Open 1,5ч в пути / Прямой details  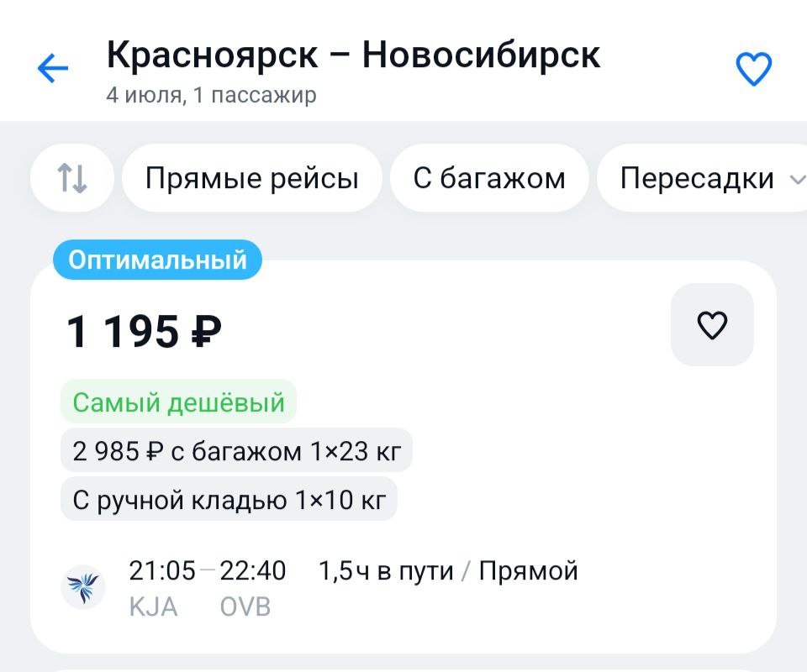[x=448, y=570]
